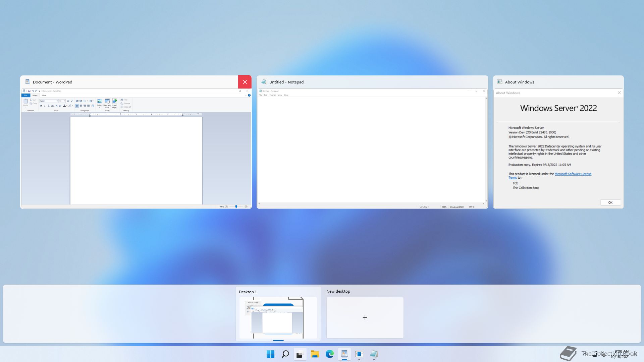Screen dimensions: 644x362
Task: Switch to About Windows via taskbar icon
Action: click(x=359, y=354)
